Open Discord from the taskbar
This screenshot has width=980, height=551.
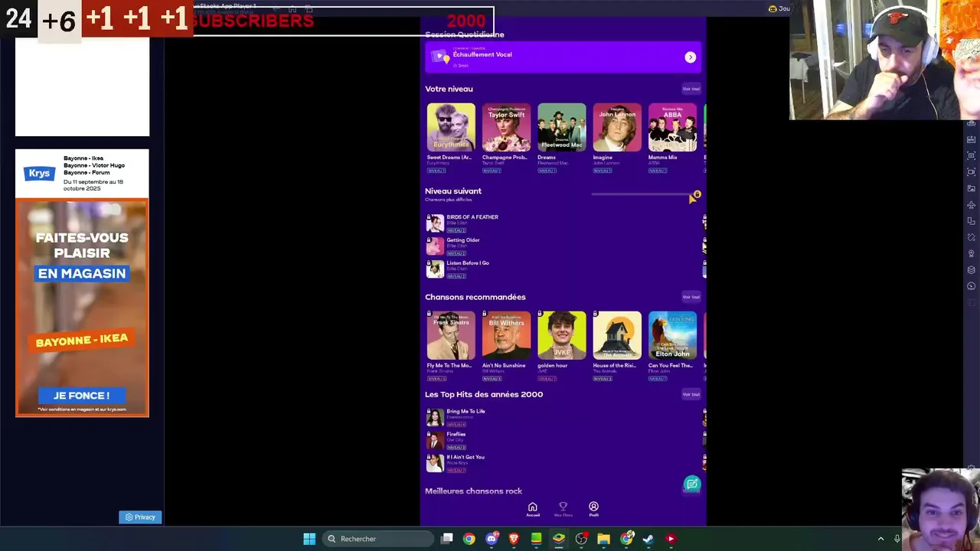tap(492, 539)
